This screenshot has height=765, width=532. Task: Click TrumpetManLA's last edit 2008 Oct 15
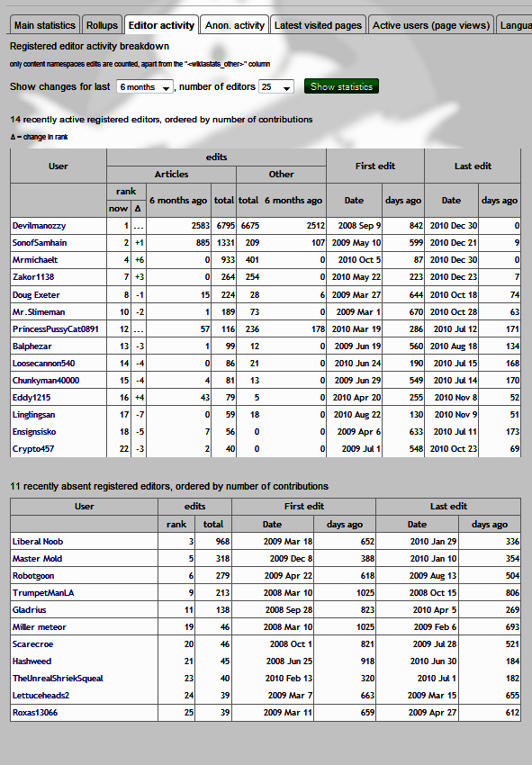pos(433,593)
